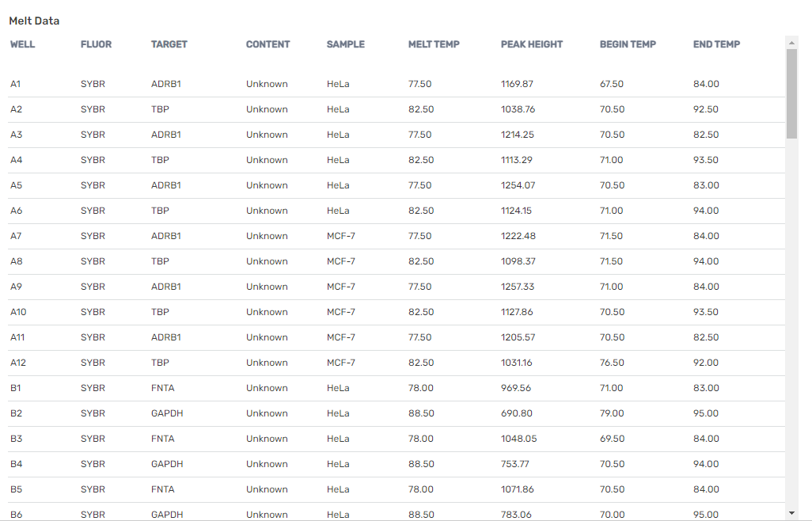Image resolution: width=812 pixels, height=521 pixels.
Task: Click the WELL column header
Action: pyautogui.click(x=22, y=44)
